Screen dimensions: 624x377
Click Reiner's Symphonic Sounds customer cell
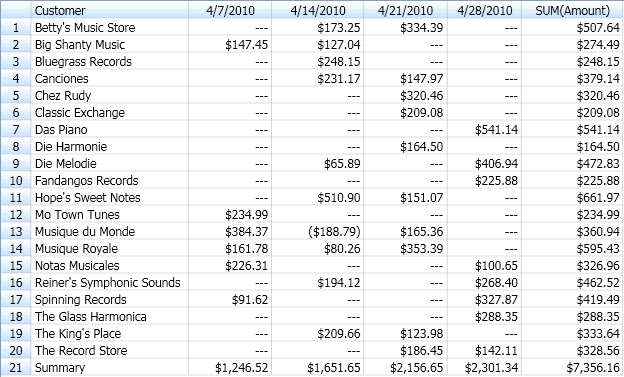click(x=109, y=282)
